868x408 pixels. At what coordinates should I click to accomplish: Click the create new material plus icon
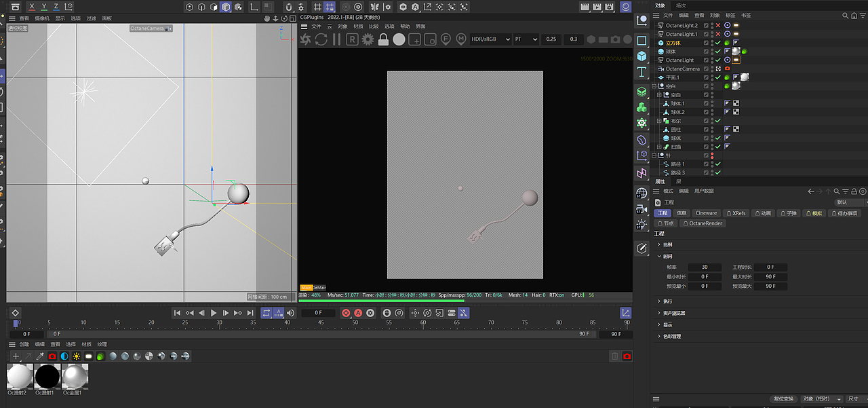pyautogui.click(x=16, y=356)
